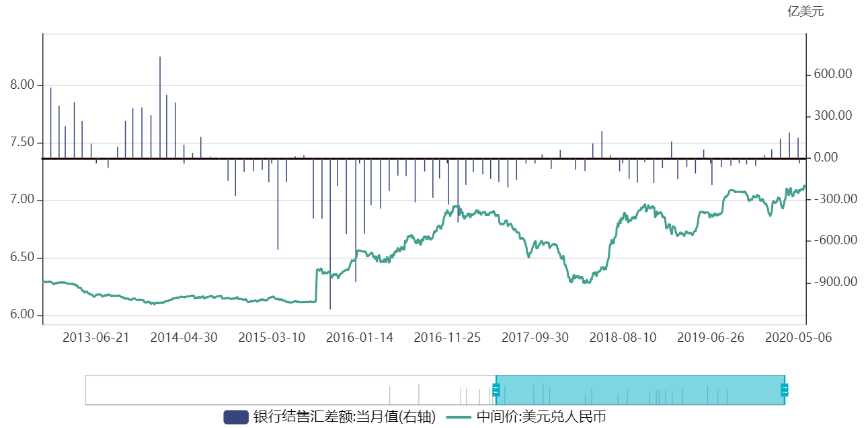868x428 pixels.
Task: Toggle the green 中间价 legend line marker
Action: [x=459, y=417]
